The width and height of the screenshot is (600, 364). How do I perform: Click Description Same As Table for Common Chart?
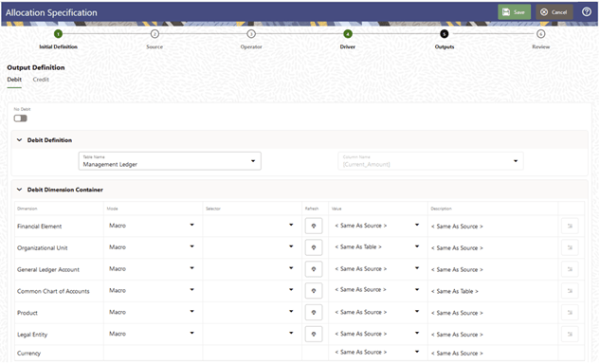pos(455,291)
